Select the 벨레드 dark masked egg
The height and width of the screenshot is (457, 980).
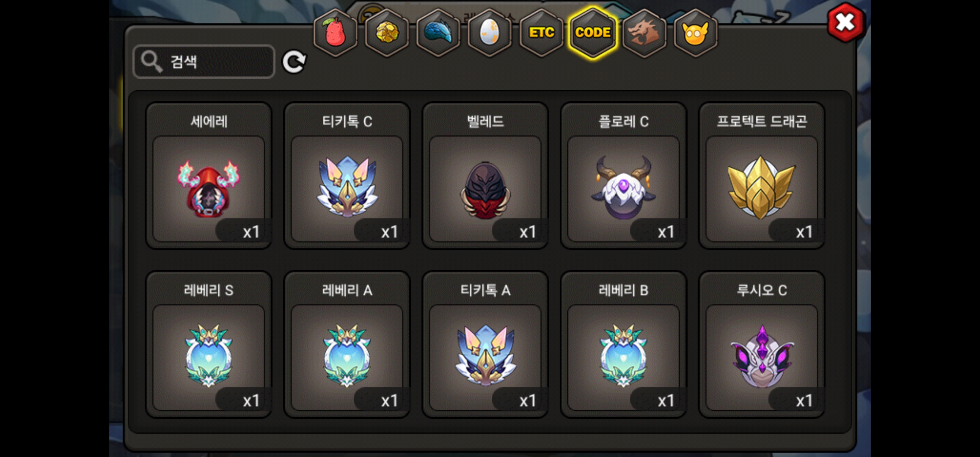pos(485,176)
